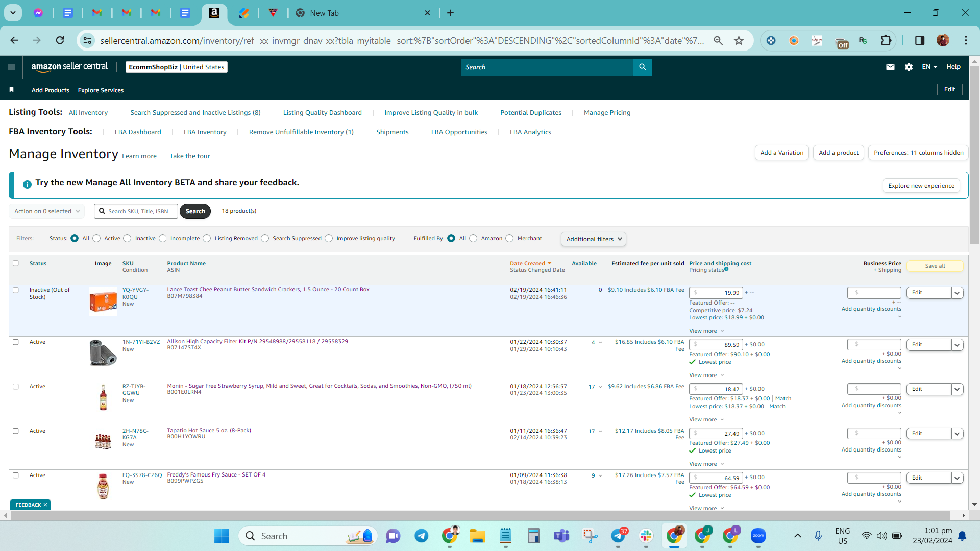The height and width of the screenshot is (551, 980).
Task: Open Slack from the taskbar
Action: pyautogui.click(x=646, y=536)
